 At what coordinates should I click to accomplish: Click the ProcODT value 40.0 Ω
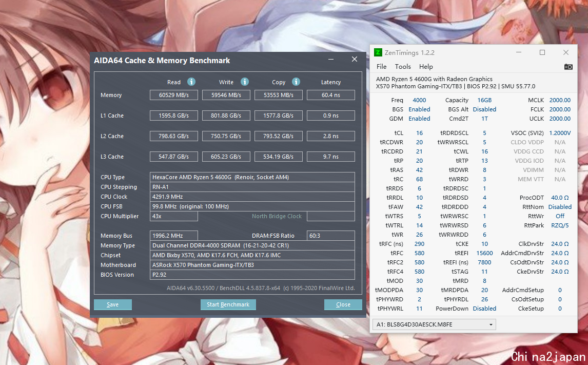pos(560,198)
